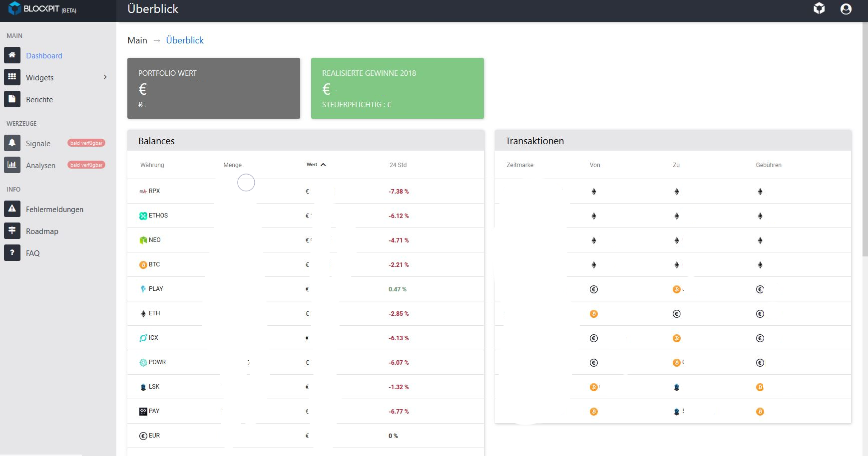Screen dimensions: 868x456
Task: Click the Main breadcrumb link
Action: [x=137, y=40]
